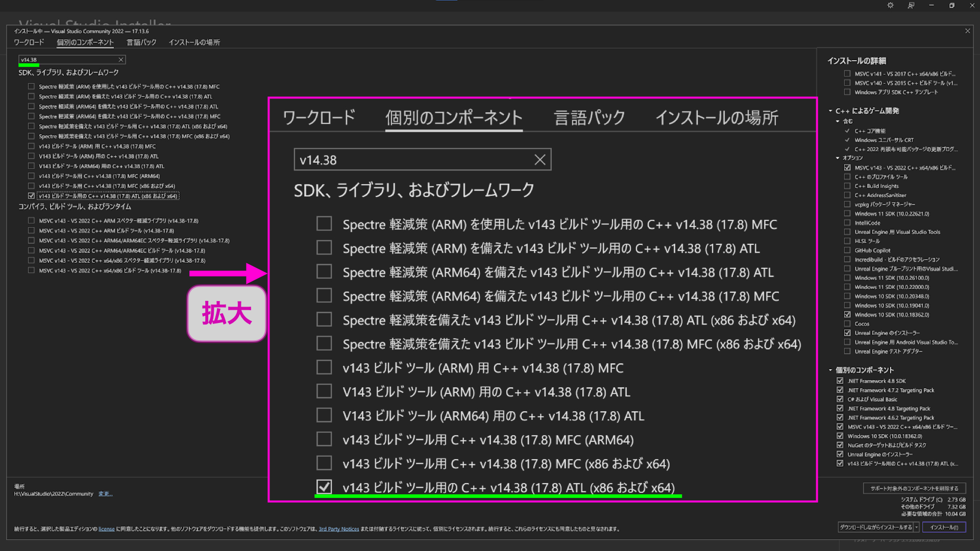Collapse the C++ によるゲーム開発 section
The width and height of the screenshot is (980, 551).
point(830,111)
